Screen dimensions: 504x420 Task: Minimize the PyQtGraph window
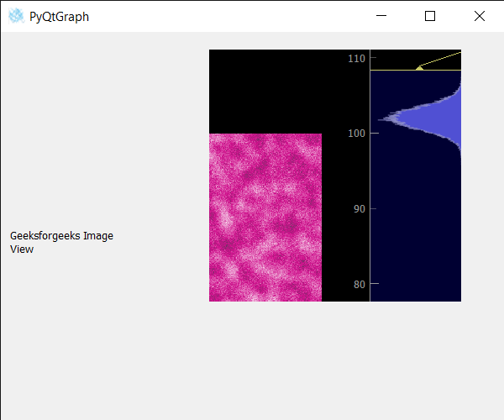pyautogui.click(x=381, y=16)
